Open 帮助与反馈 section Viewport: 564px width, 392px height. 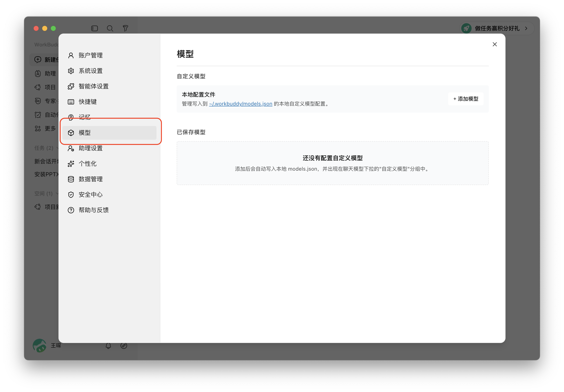109,210
